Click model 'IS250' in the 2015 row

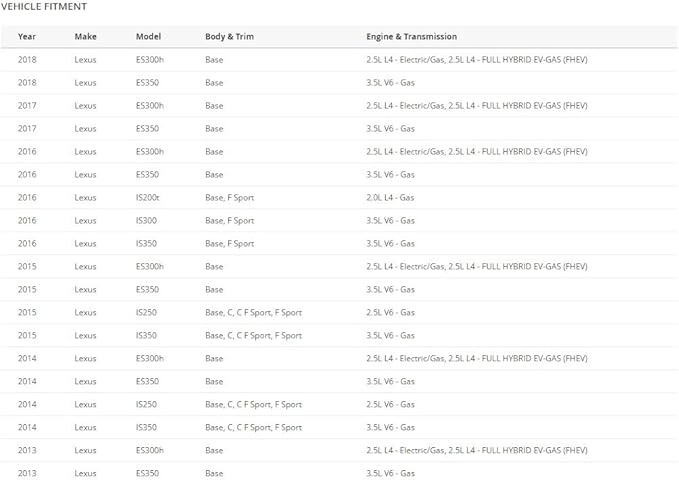click(146, 312)
